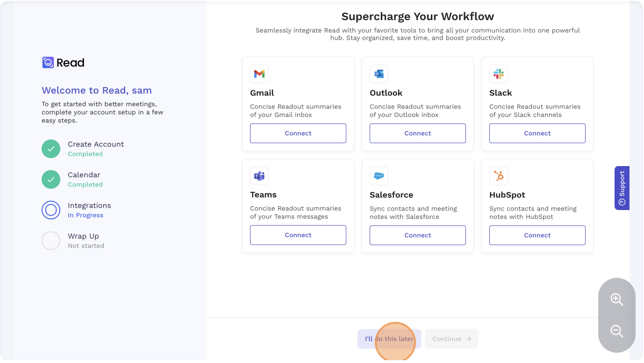Open the Support side tab
Screen dimensions: 644x363
pyautogui.click(x=622, y=188)
